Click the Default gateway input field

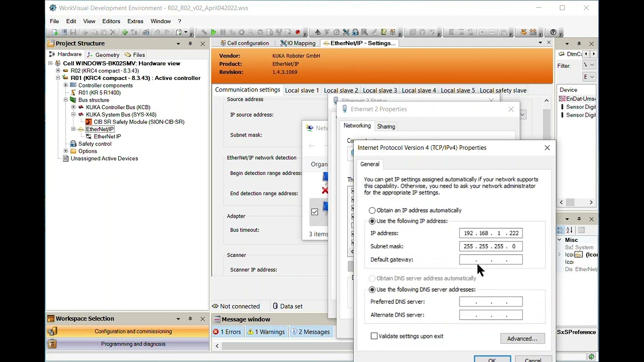pos(491,259)
